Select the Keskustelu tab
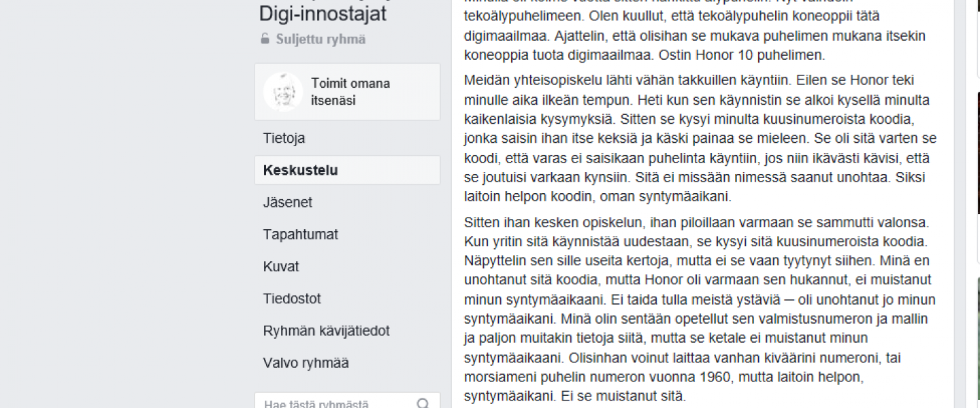Viewport: 980px width, 408px height. 300,170
